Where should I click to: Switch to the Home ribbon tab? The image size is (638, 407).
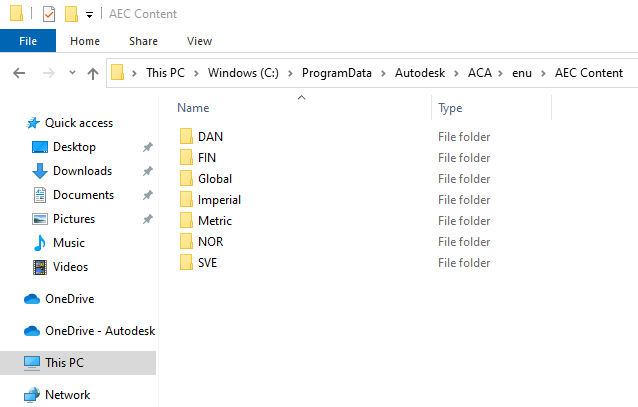[x=85, y=41]
